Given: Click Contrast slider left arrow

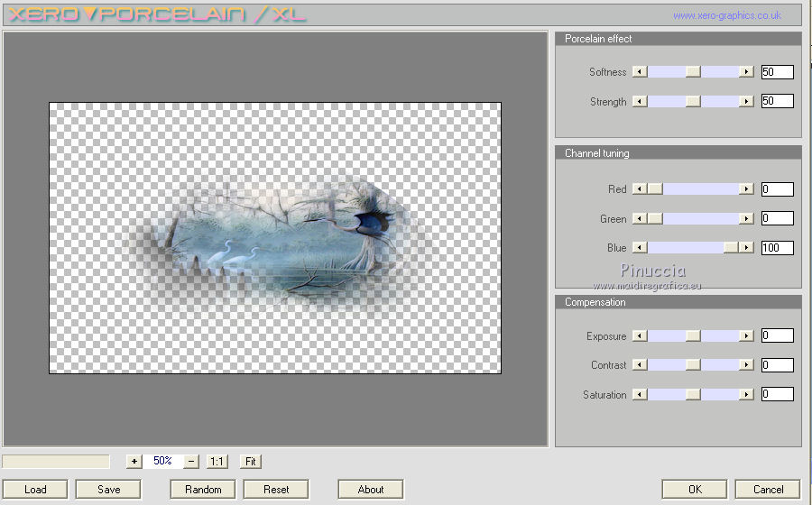Looking at the screenshot, I should (640, 365).
